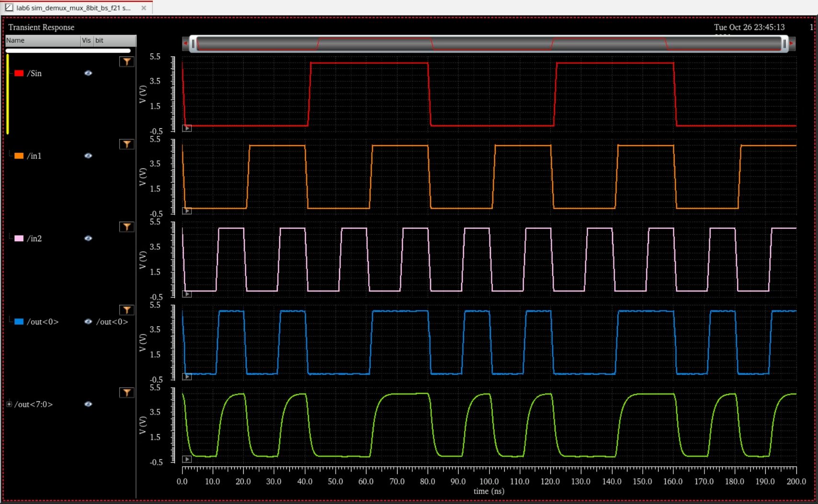Viewport: 818px width, 504px height.
Task: Click the filter icon for the /in1 trace
Action: pos(126,145)
